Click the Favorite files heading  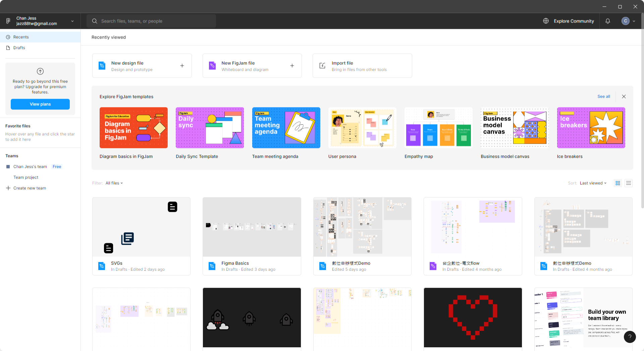point(18,126)
